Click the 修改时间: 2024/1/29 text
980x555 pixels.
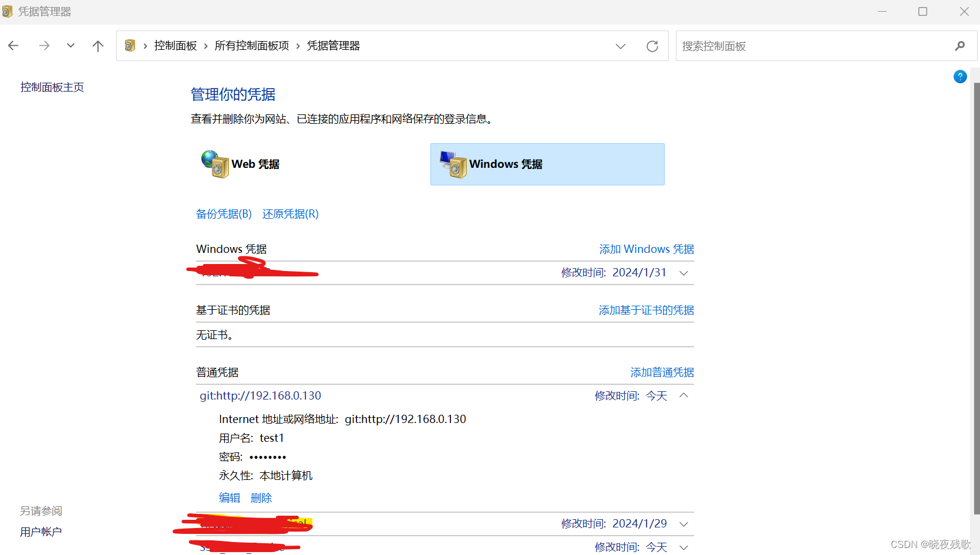pyautogui.click(x=614, y=524)
